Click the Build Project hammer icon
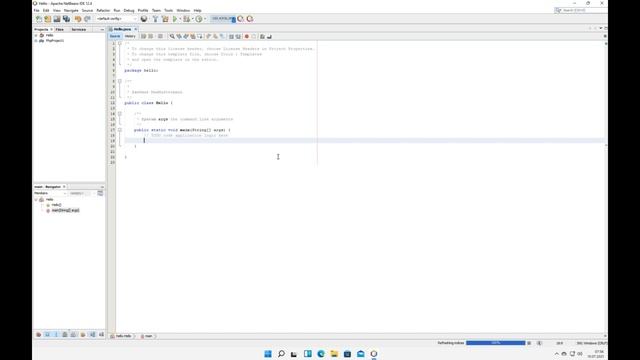 (x=156, y=19)
